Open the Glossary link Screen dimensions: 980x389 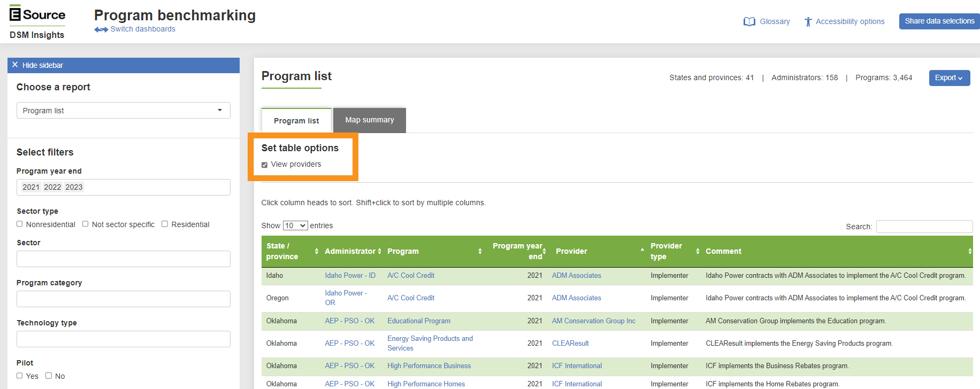(x=775, y=21)
